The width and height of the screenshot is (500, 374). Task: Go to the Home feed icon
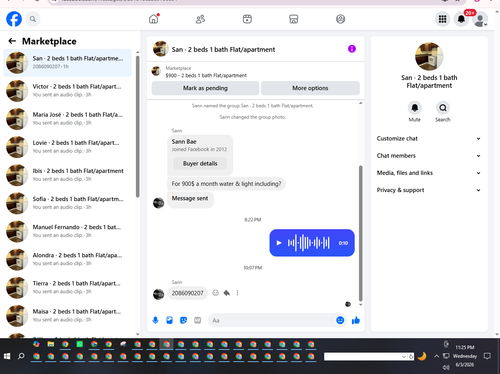154,19
